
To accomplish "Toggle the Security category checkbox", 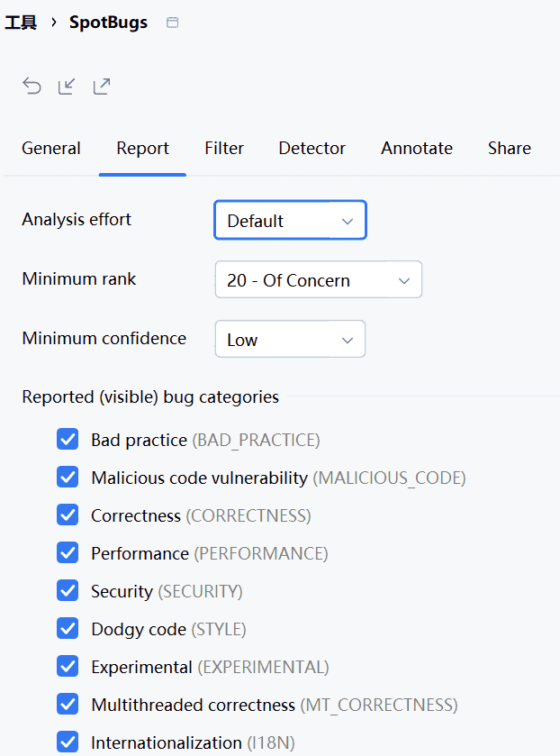I will click(x=68, y=591).
